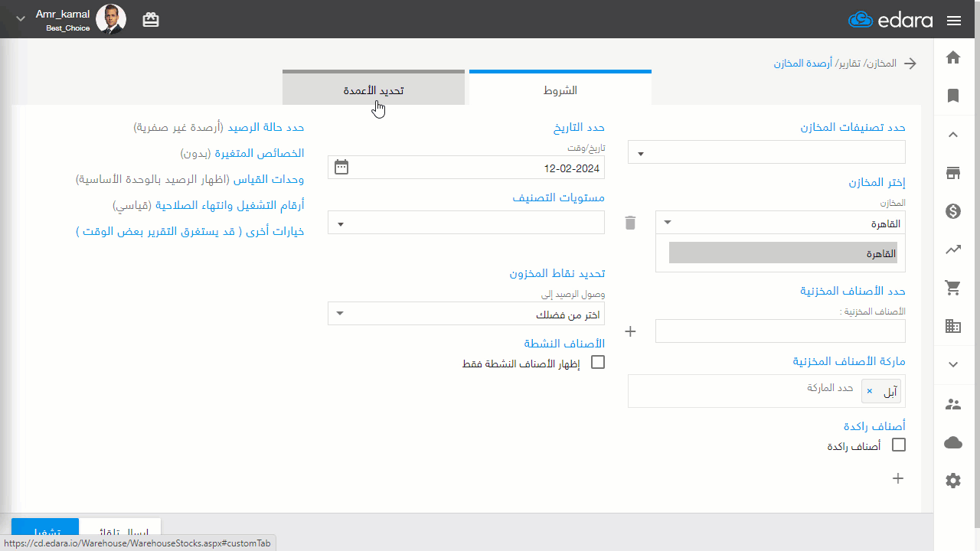Viewport: 980px width, 551px height.
Task: Open الخصائص المتغيرة option link
Action: click(260, 153)
